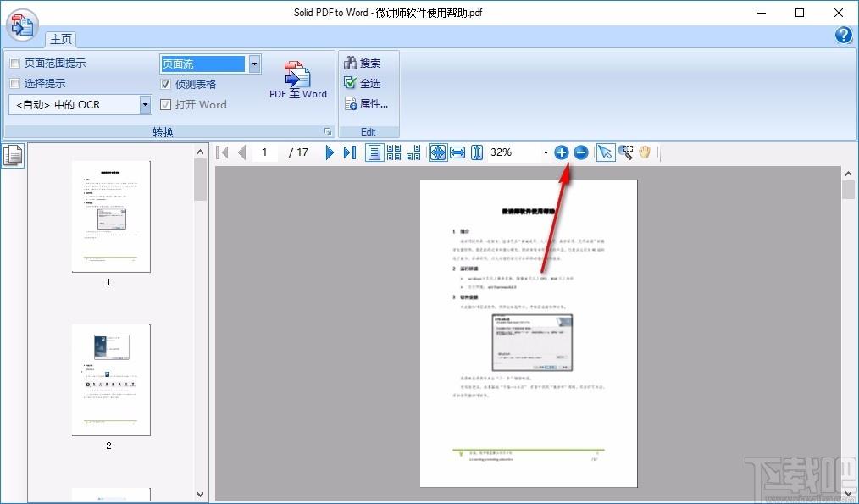859x504 pixels.
Task: Click the document view scroll down arrow
Action: 849,495
